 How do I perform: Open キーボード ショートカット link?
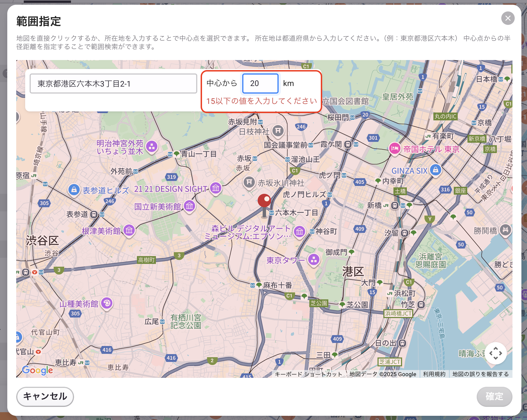(x=308, y=374)
